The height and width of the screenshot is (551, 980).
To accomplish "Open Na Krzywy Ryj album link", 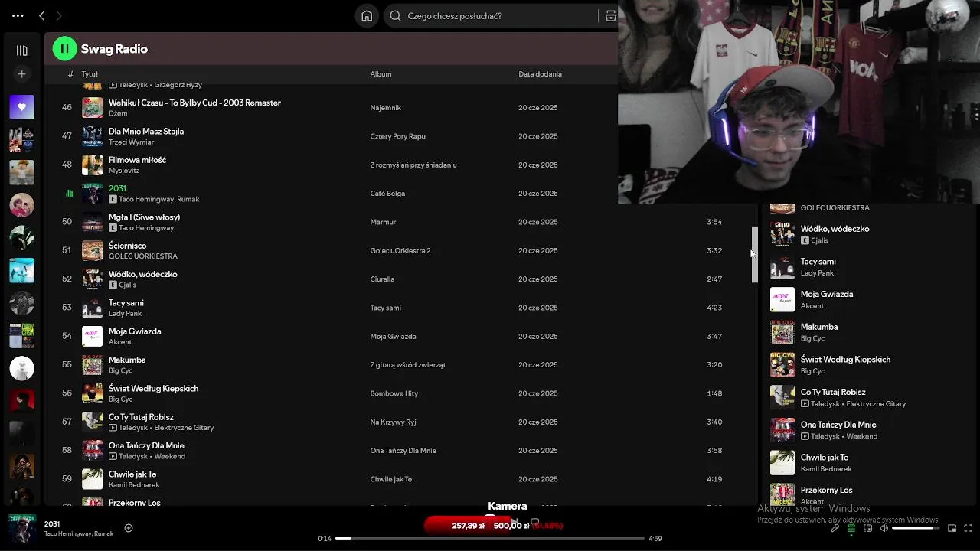I will [x=393, y=422].
